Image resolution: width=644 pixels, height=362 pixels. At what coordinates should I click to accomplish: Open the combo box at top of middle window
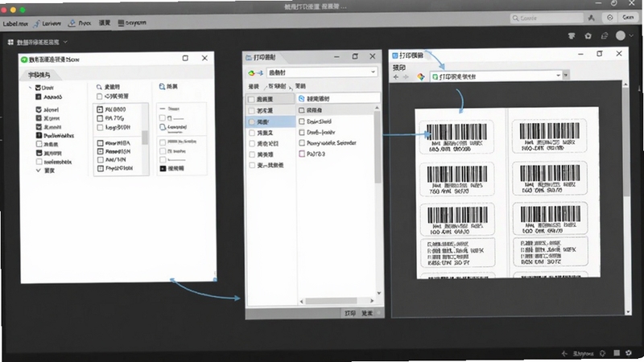click(321, 72)
